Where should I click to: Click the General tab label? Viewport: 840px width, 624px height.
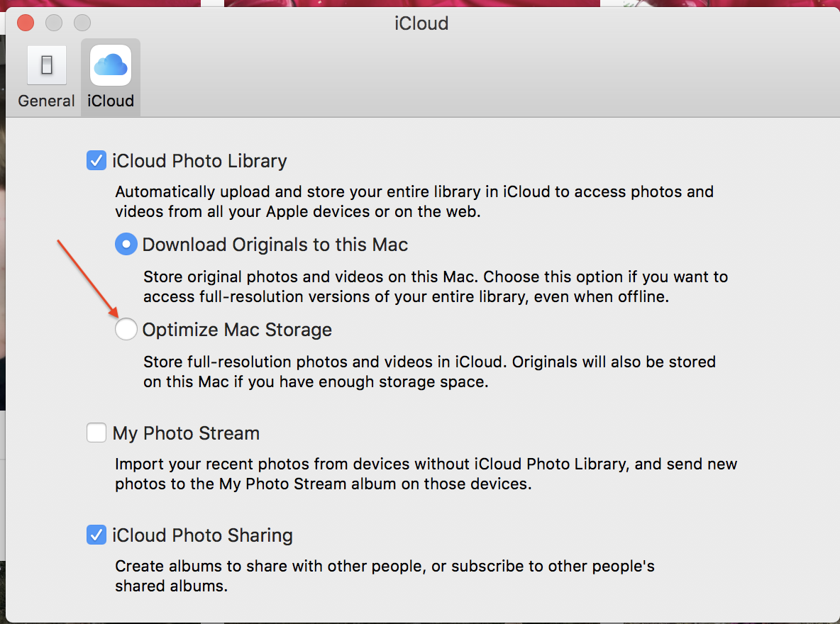[x=46, y=101]
